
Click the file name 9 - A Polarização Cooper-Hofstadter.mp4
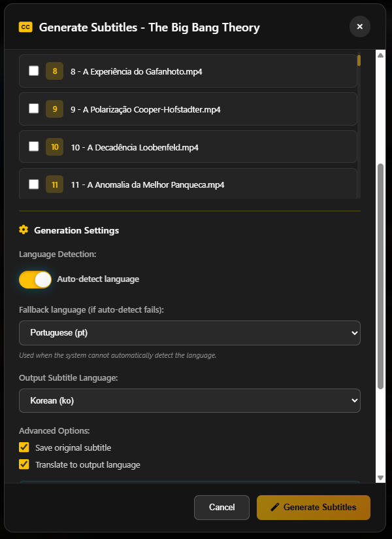click(146, 109)
